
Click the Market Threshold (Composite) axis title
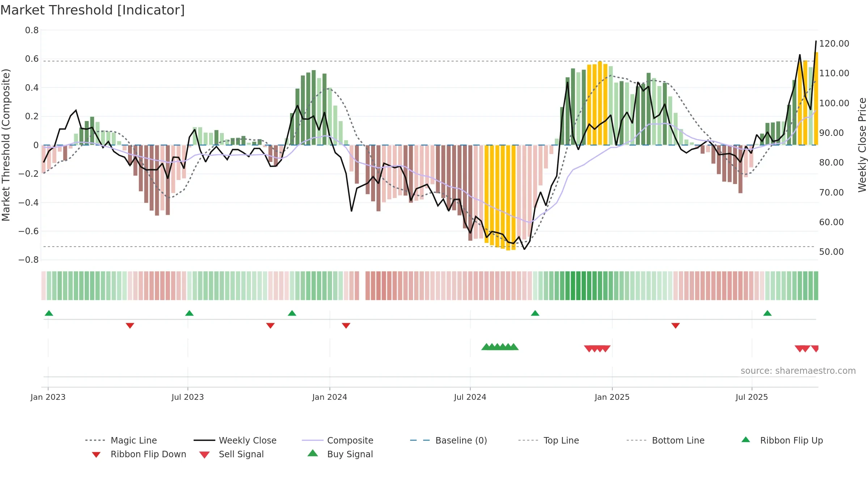tap(6, 145)
